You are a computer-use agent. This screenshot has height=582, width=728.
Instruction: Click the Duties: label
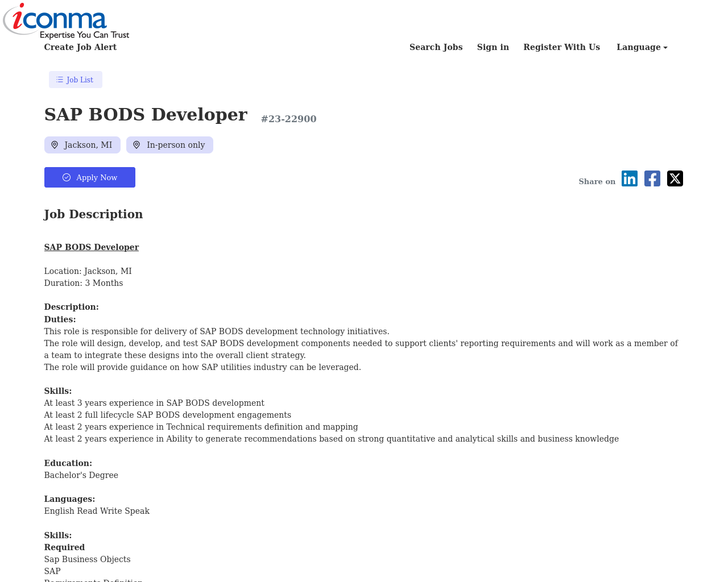(x=60, y=319)
